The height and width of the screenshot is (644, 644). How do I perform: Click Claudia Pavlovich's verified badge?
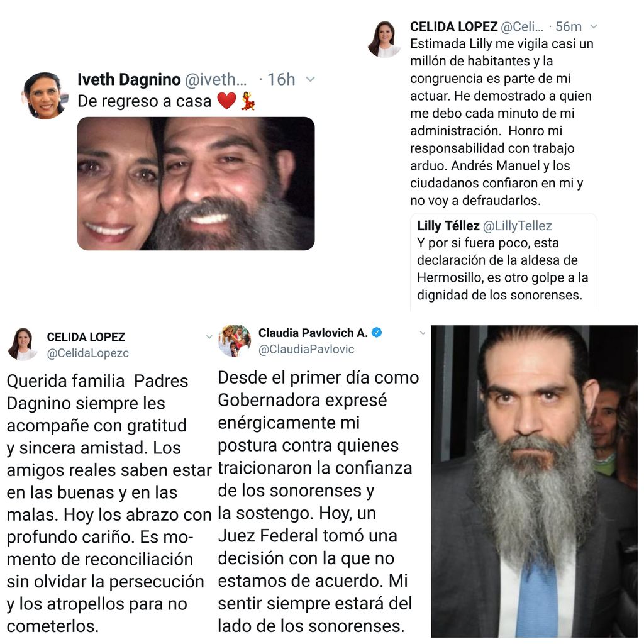click(377, 332)
